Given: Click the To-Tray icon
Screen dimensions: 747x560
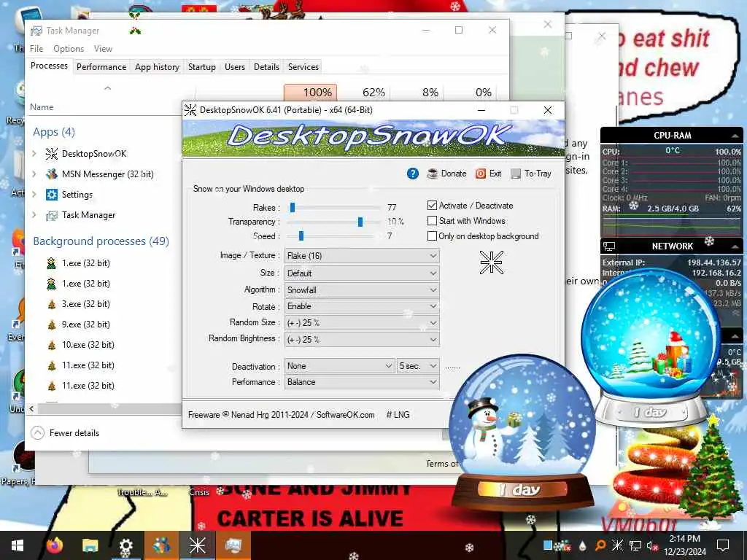Looking at the screenshot, I should click(x=516, y=174).
